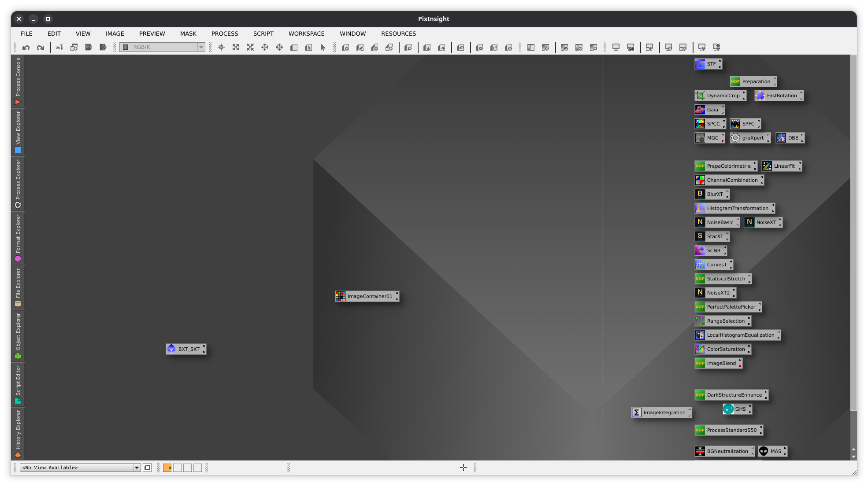This screenshot has height=486, width=868.
Task: Open the SCRIPT menu
Action: (x=263, y=33)
